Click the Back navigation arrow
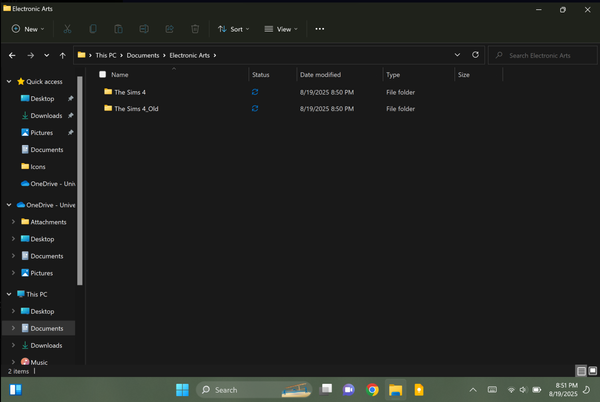 (12, 55)
